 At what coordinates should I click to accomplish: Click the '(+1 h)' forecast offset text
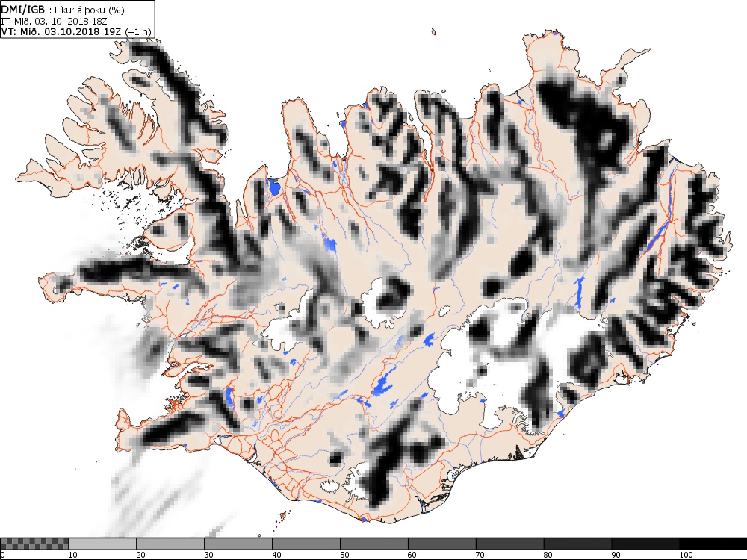(x=138, y=32)
